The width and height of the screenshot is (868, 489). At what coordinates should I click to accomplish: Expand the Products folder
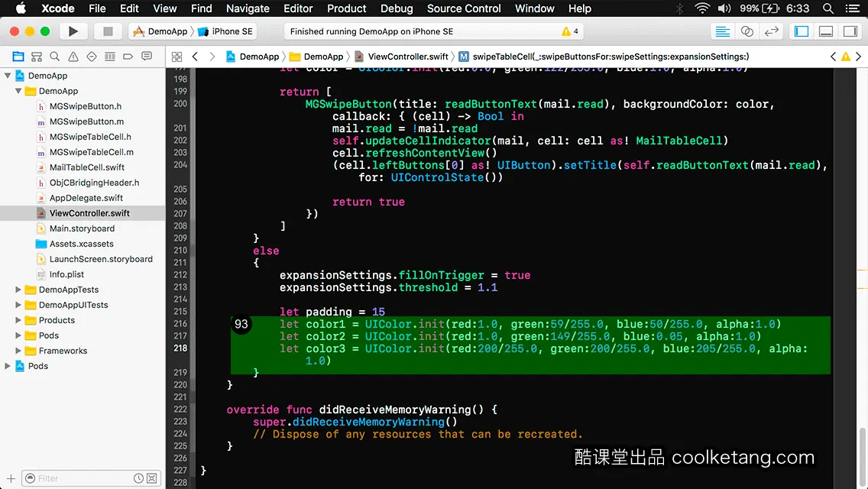[x=18, y=320]
